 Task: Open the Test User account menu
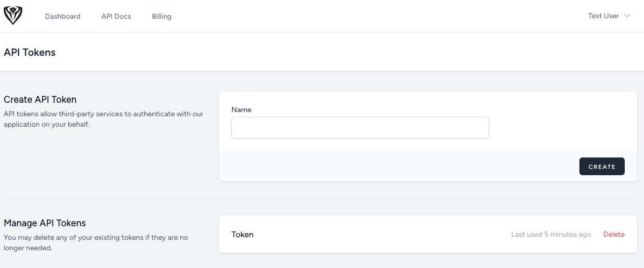point(603,16)
